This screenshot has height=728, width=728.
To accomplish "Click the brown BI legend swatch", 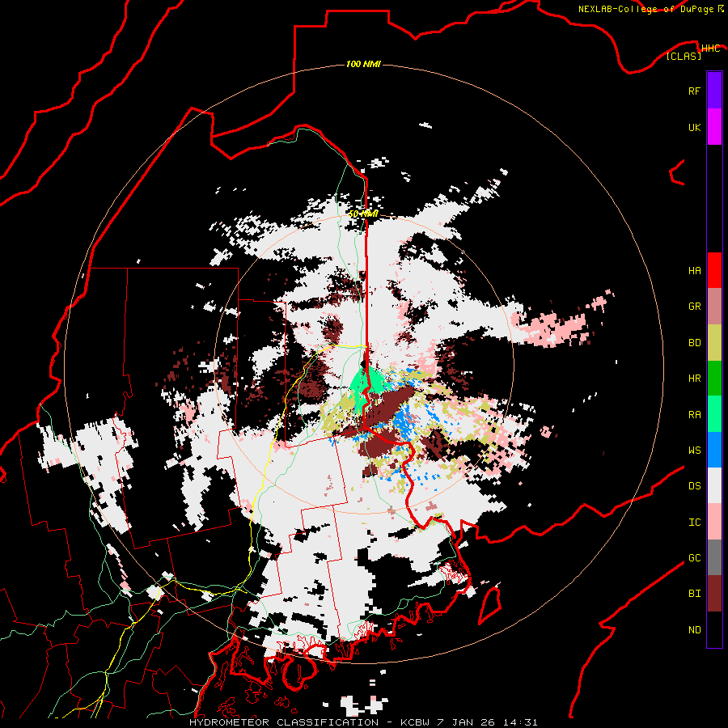I will (x=714, y=594).
